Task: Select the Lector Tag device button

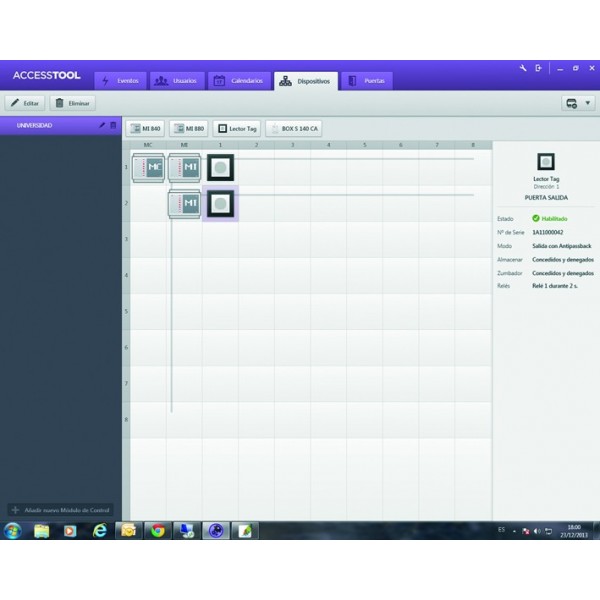Action: pyautogui.click(x=236, y=129)
